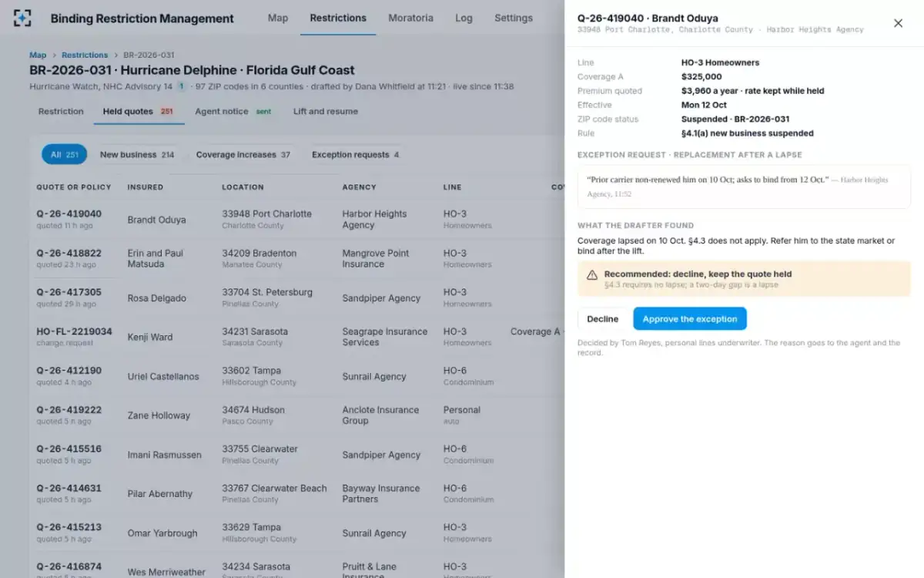Filter by New business 214
924x578 pixels.
pyautogui.click(x=137, y=154)
